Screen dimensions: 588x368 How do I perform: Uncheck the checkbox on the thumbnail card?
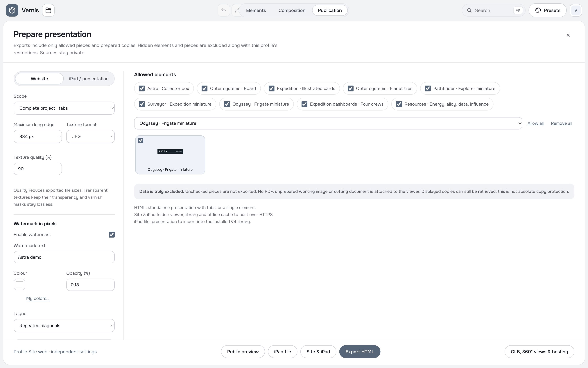[x=141, y=140]
